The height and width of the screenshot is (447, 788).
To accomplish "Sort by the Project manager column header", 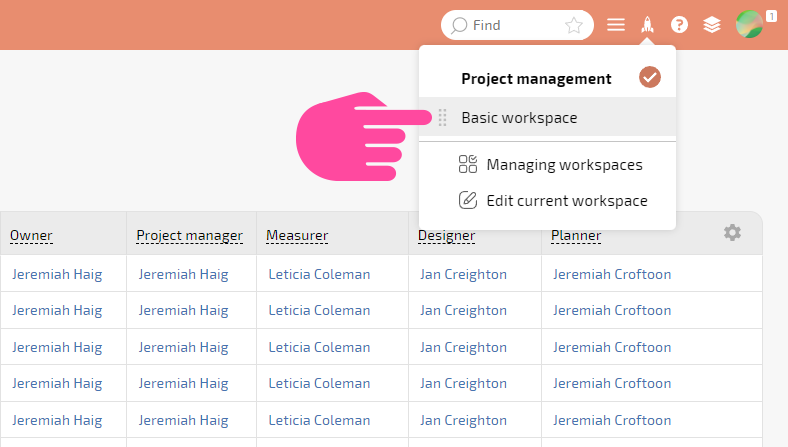I will click(189, 235).
